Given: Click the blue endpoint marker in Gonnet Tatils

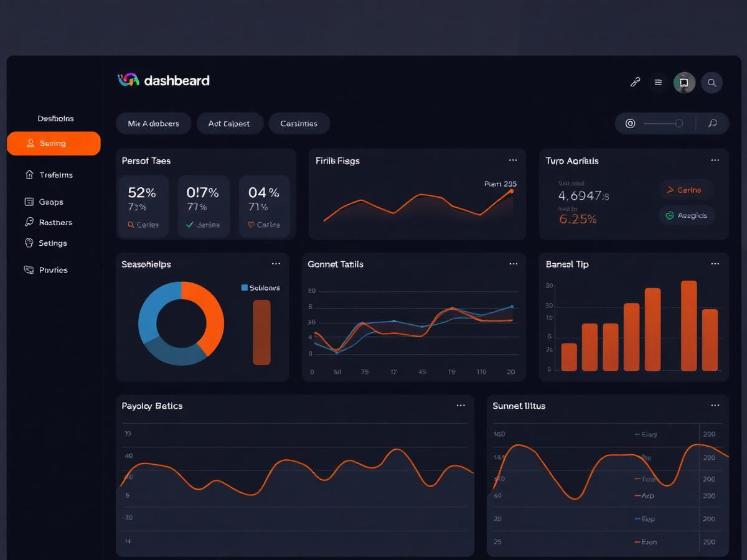Looking at the screenshot, I should coord(512,306).
